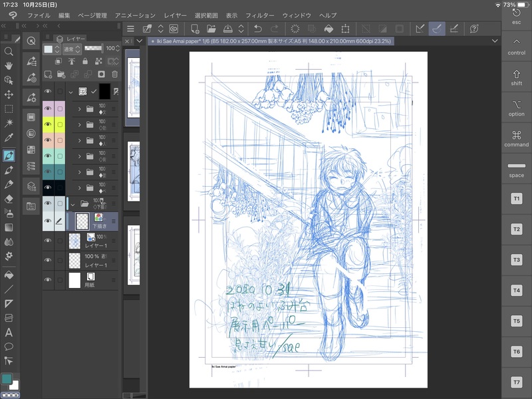The width and height of the screenshot is (532, 399).
Task: Open the ページ管理 menu
Action: click(92, 15)
